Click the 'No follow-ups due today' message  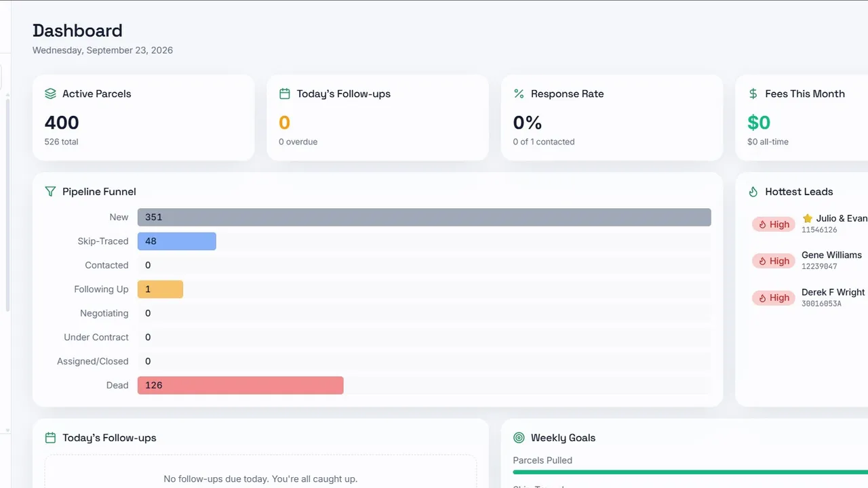pos(260,479)
